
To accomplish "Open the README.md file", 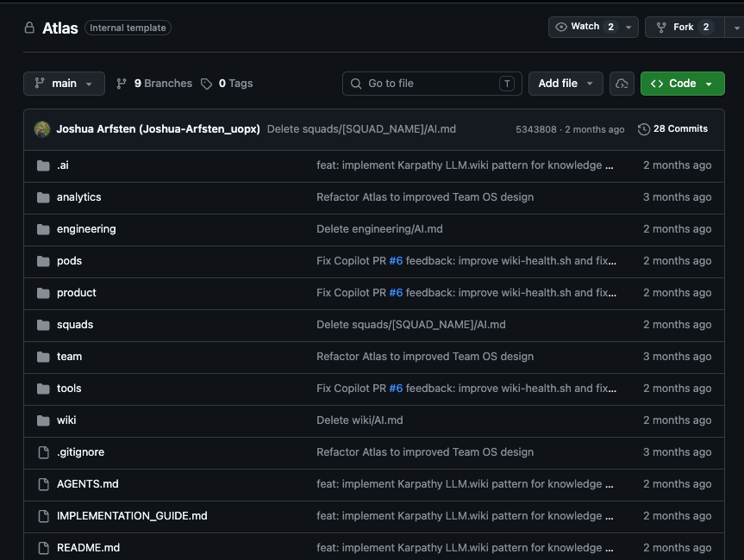I will tap(88, 548).
